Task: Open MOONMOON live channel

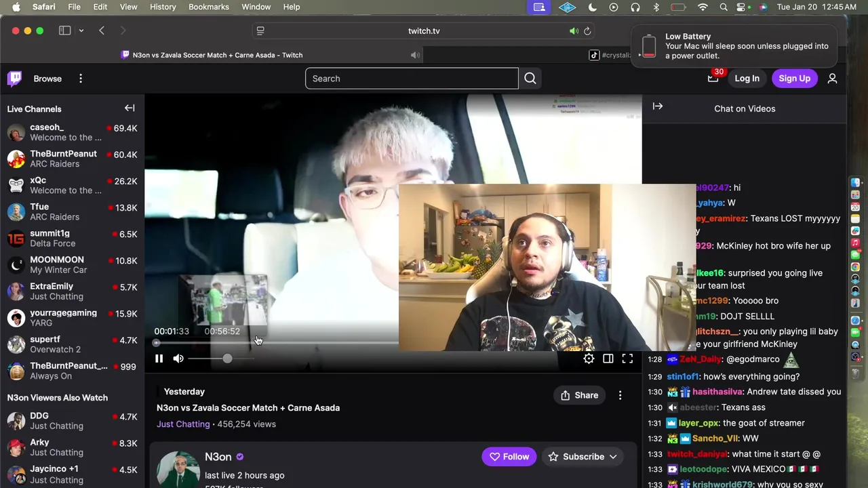Action: (x=72, y=264)
